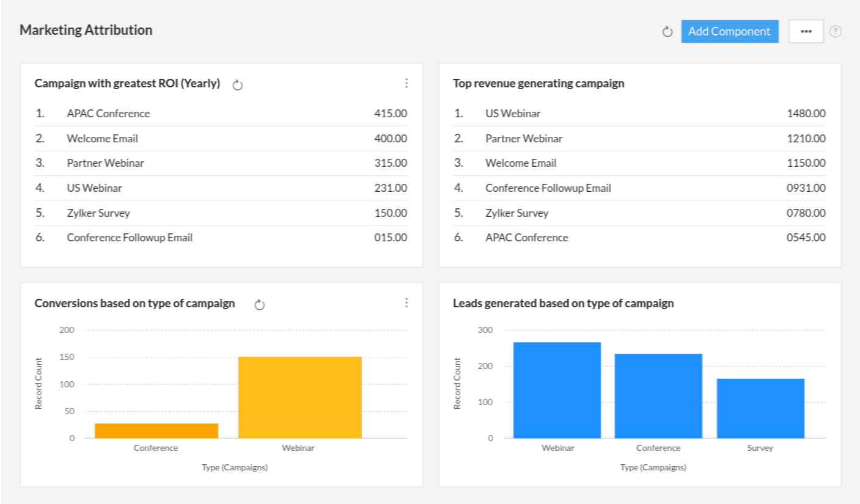Image resolution: width=860 pixels, height=504 pixels.
Task: Open Partner Webinar in top revenue list
Action: [524, 139]
